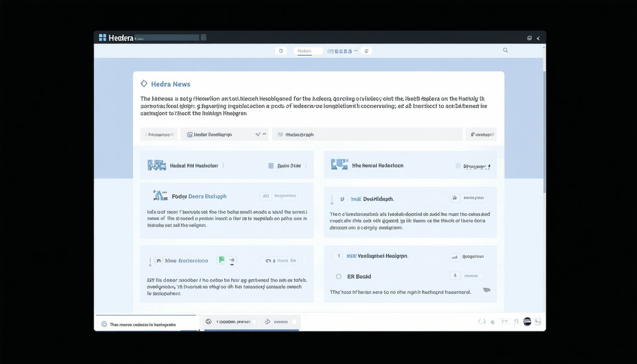Expand the filter dropdown with checkmark arrow

(261, 134)
